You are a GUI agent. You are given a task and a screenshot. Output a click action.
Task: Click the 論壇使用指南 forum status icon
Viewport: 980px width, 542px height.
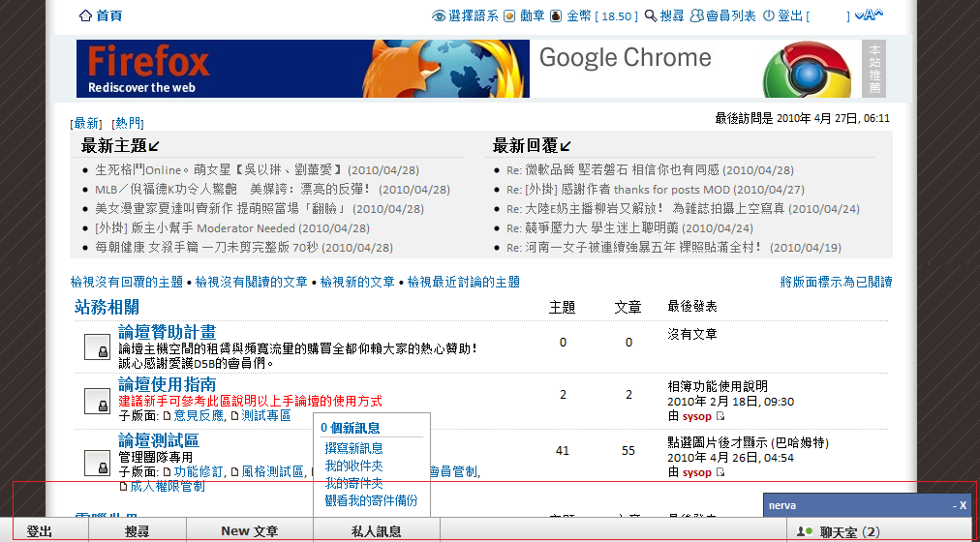(97, 401)
